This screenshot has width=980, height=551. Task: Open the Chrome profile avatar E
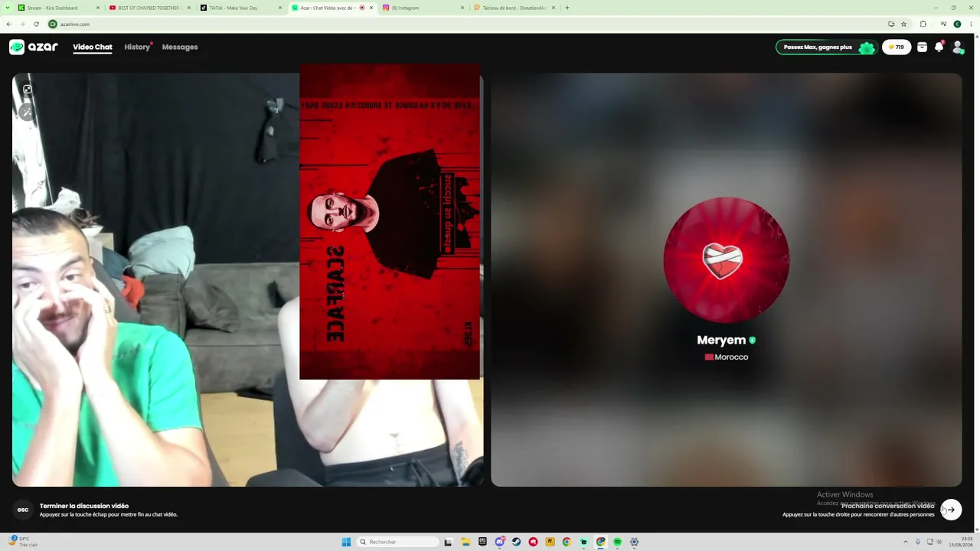[x=957, y=24]
